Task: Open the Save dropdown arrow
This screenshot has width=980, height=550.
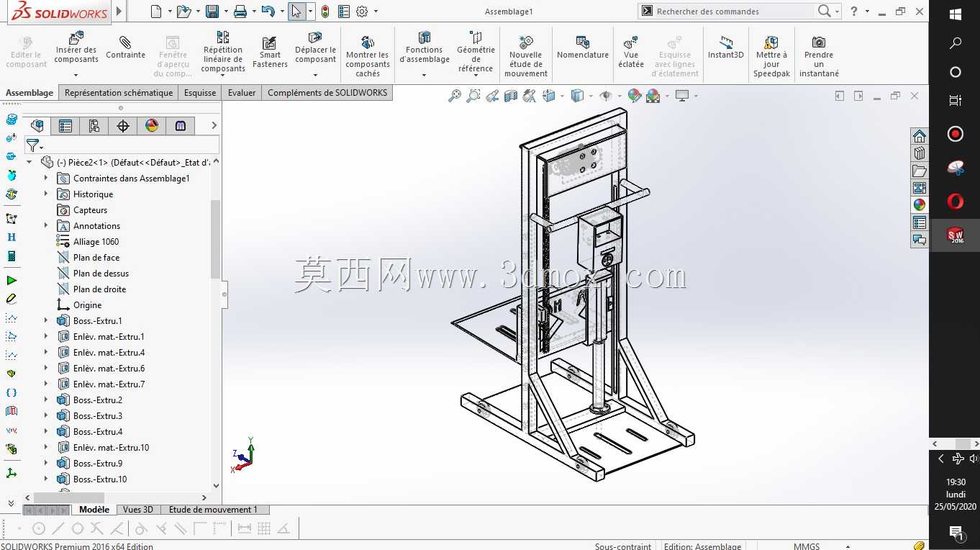Action: tap(226, 12)
